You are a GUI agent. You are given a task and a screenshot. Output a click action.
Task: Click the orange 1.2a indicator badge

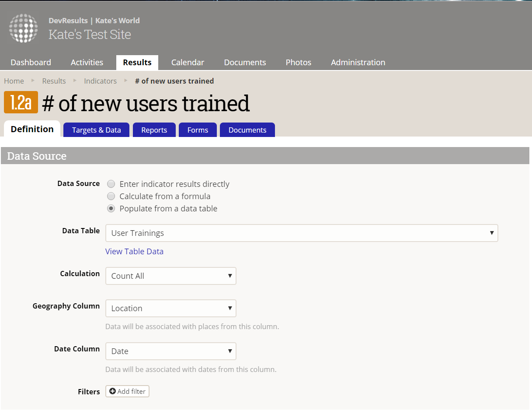tap(21, 102)
